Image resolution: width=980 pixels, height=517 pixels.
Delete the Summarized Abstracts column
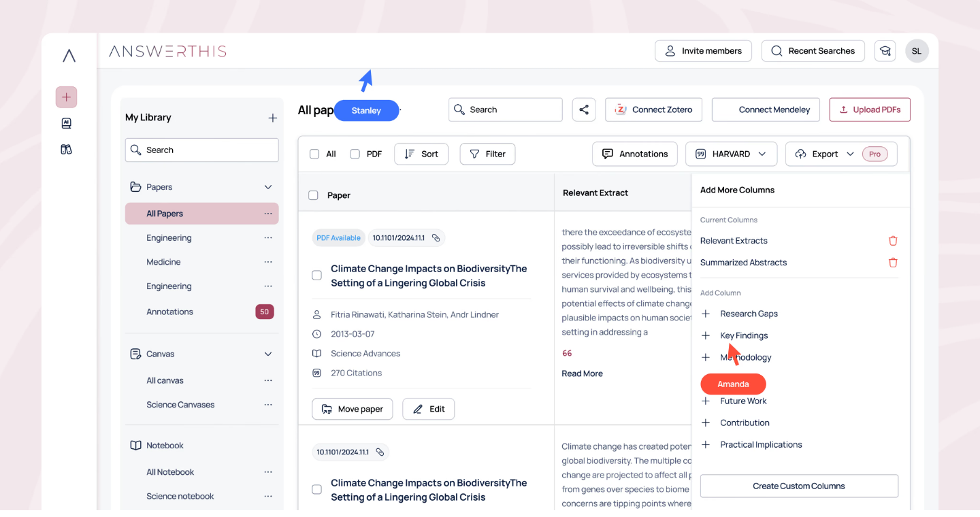(893, 263)
